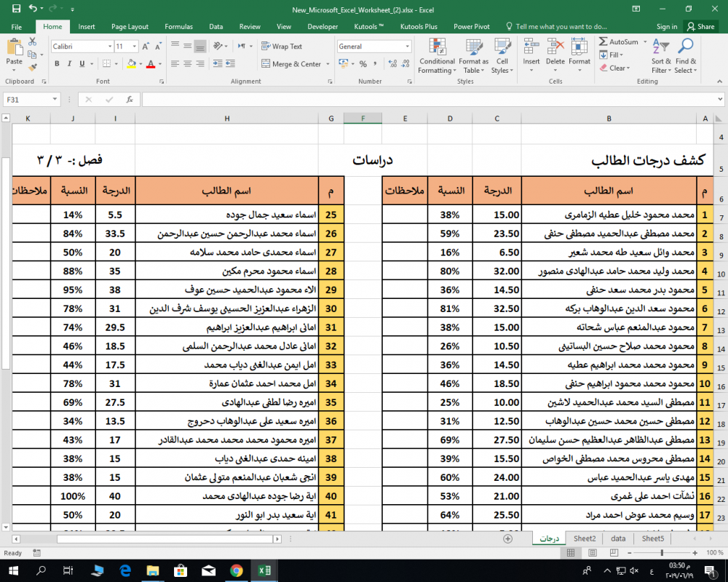Image resolution: width=728 pixels, height=582 pixels.
Task: Expand the AutoSum dropdown arrow
Action: click(x=645, y=41)
